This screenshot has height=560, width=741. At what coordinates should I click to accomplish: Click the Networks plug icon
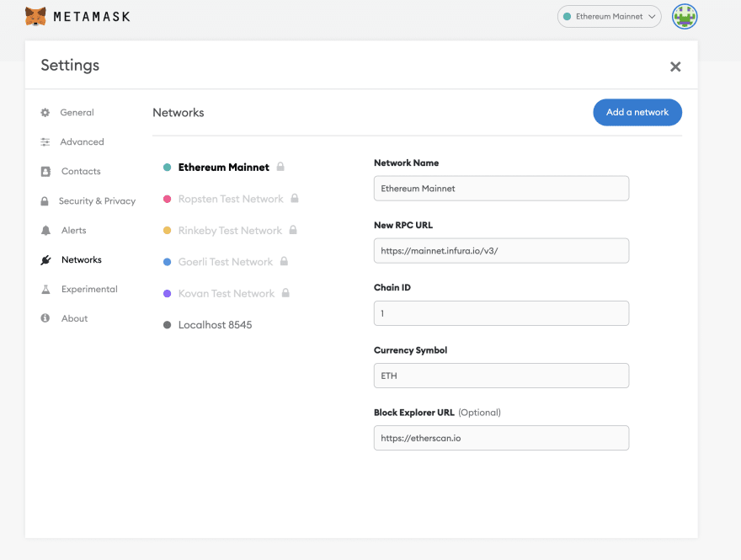[45, 260]
